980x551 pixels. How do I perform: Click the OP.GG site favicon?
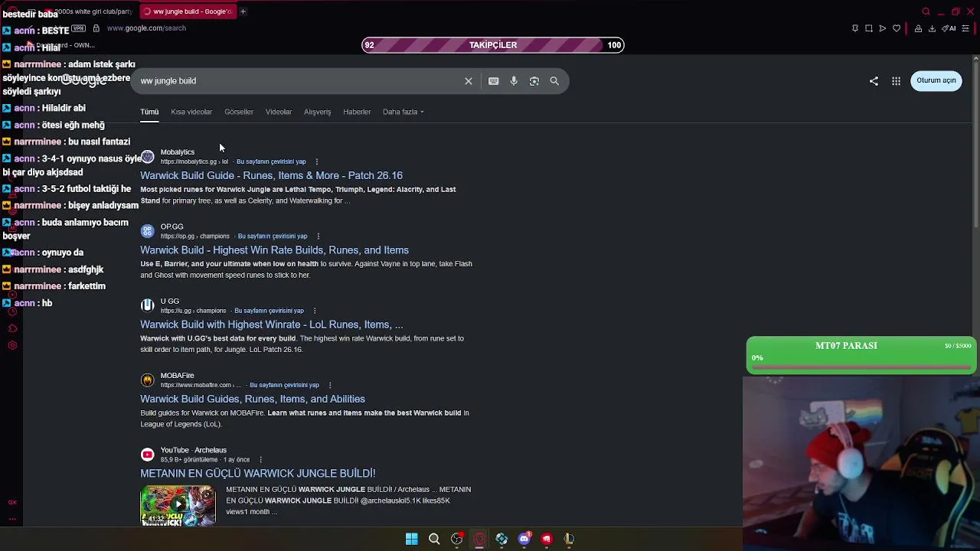click(x=148, y=231)
